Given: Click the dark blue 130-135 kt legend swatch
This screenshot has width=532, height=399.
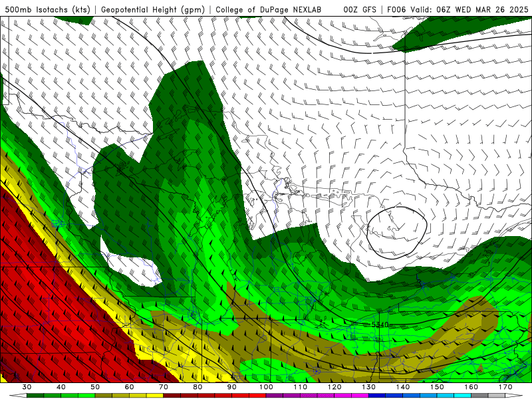Looking at the screenshot, I should [377, 396].
